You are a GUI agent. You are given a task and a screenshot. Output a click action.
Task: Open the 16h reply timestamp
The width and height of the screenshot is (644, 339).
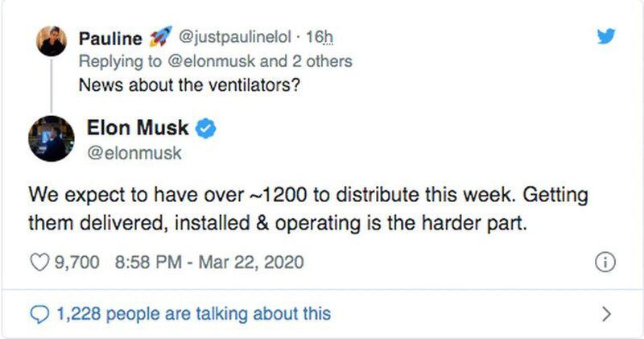[320, 37]
